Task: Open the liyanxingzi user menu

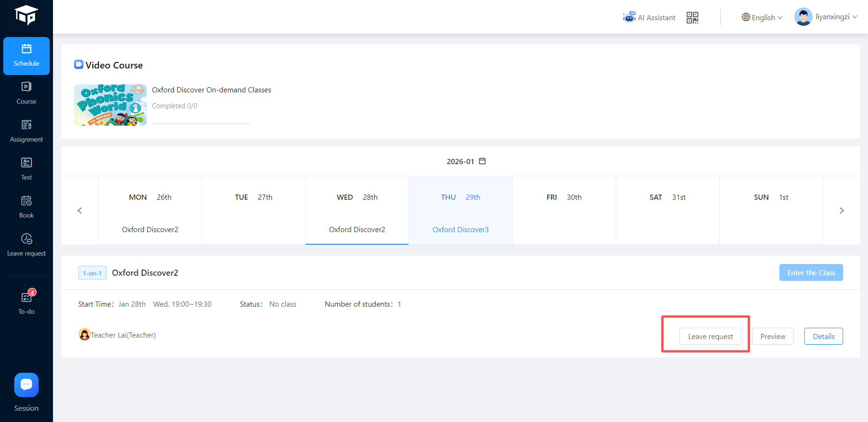Action: click(x=826, y=17)
